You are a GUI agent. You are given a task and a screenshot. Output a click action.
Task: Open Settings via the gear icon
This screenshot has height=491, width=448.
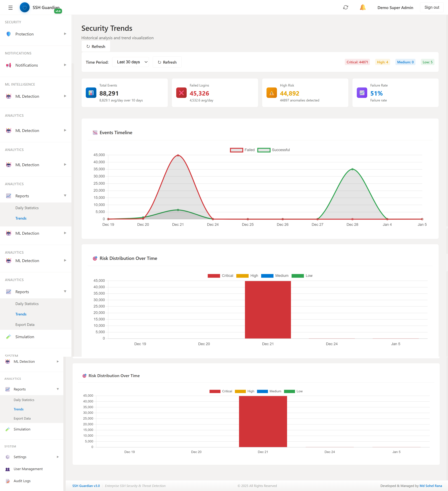[8, 457]
